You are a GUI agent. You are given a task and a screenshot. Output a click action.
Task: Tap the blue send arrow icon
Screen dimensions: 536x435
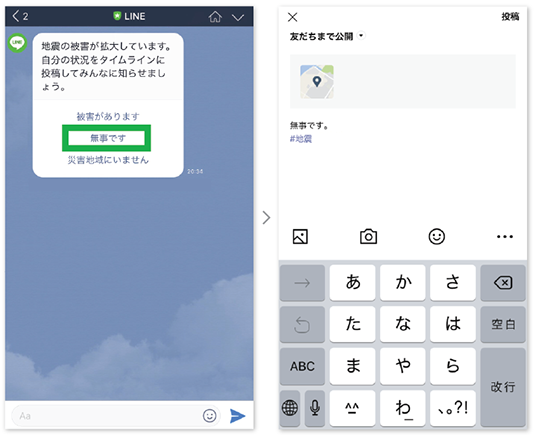point(237,416)
